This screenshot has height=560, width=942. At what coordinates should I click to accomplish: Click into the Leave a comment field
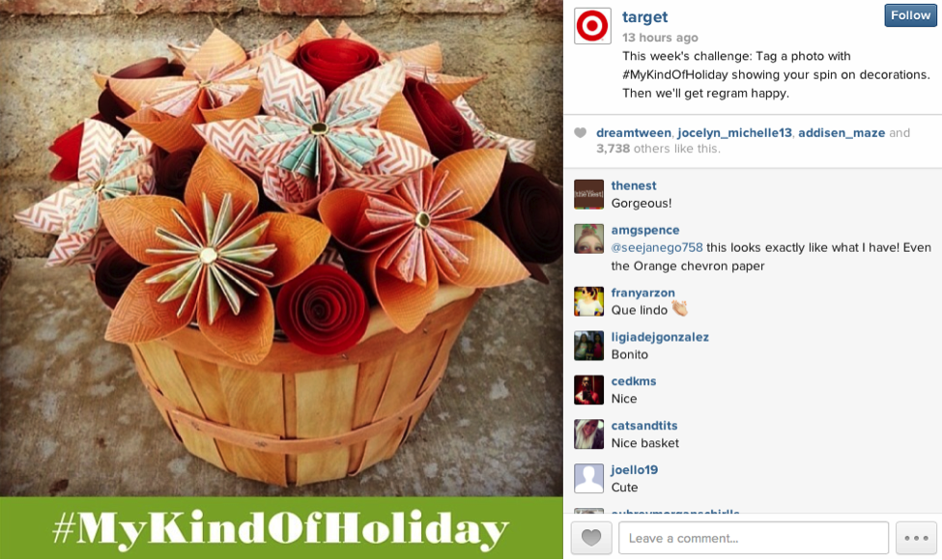(x=754, y=538)
